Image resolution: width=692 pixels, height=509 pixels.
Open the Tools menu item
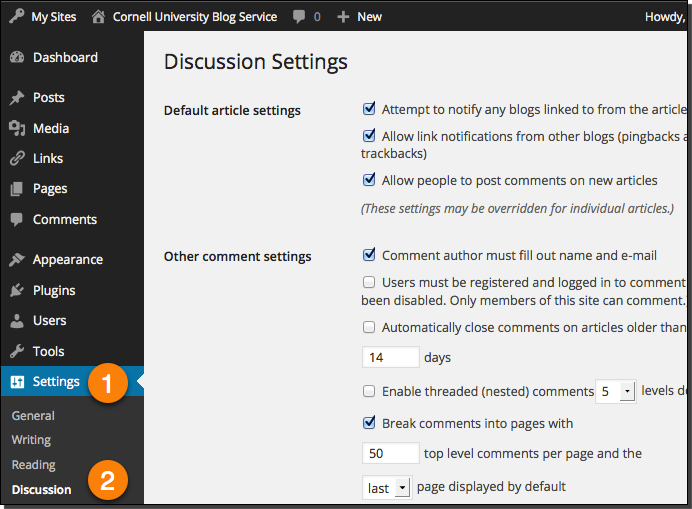pyautogui.click(x=49, y=351)
